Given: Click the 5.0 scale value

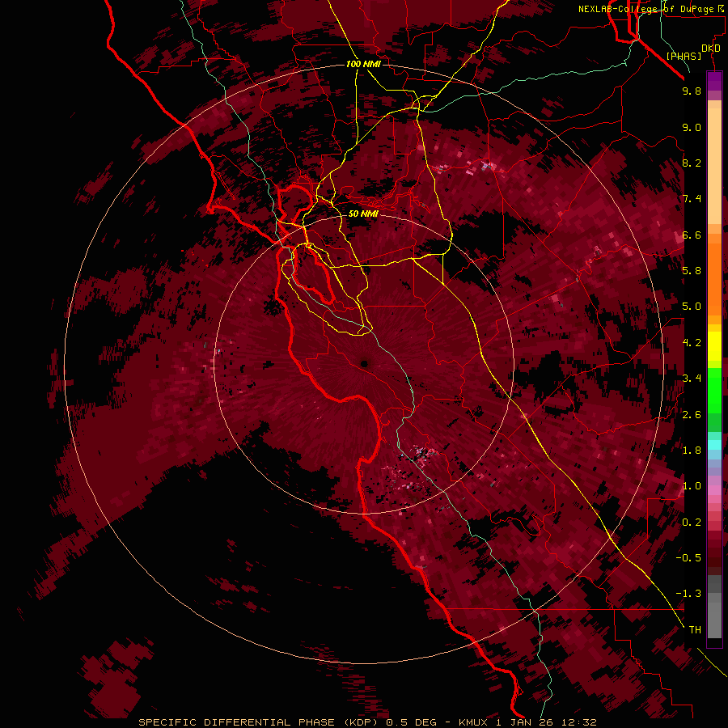Looking at the screenshot, I should click(x=692, y=307).
